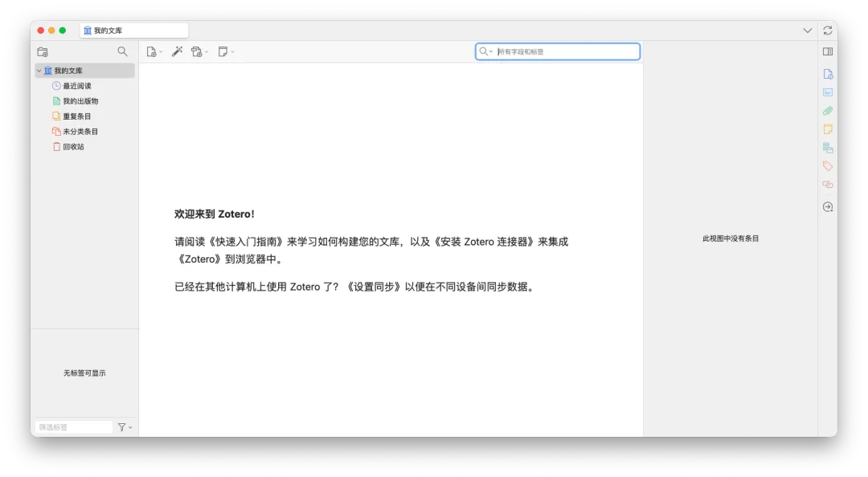
Task: Jump to the Related section icon
Action: (828, 184)
